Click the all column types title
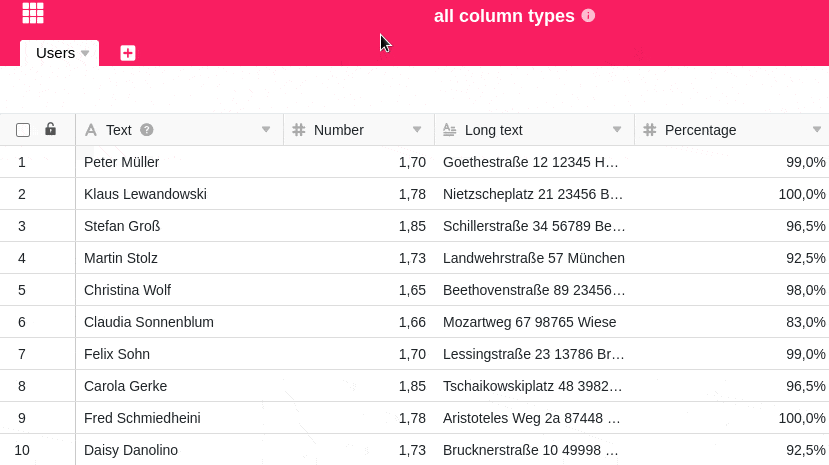This screenshot has height=465, width=829. 504,16
